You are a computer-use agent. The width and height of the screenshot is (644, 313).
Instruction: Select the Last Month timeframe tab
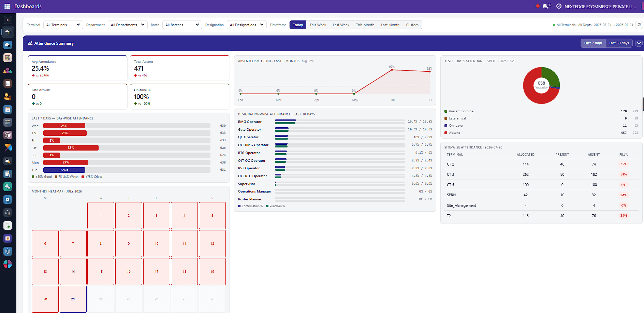coord(390,25)
